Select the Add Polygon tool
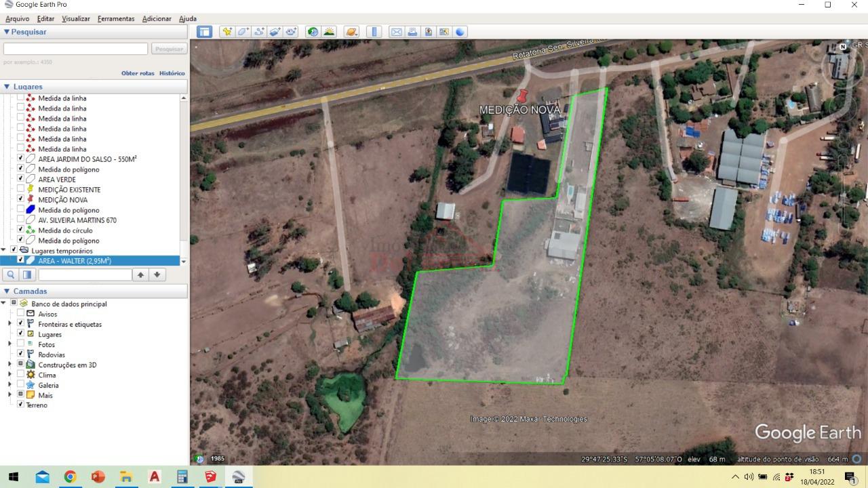Viewport: 868px width, 488px height. coord(243,32)
